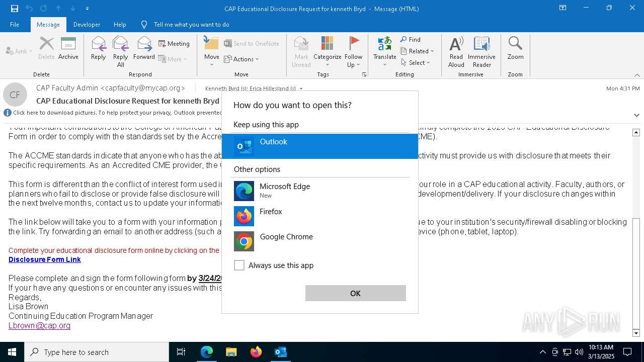
Task: Click the Tell me what you want to do box
Action: pyautogui.click(x=191, y=24)
